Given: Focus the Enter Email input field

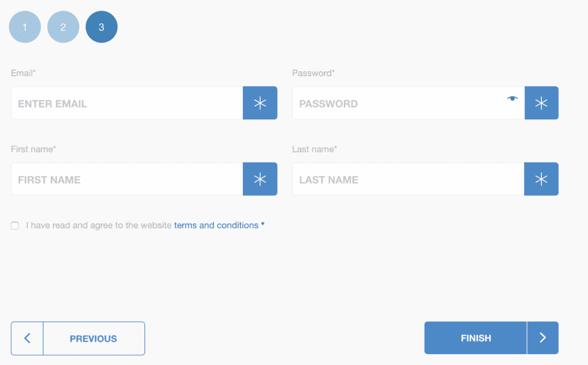Looking at the screenshot, I should click(x=127, y=103).
